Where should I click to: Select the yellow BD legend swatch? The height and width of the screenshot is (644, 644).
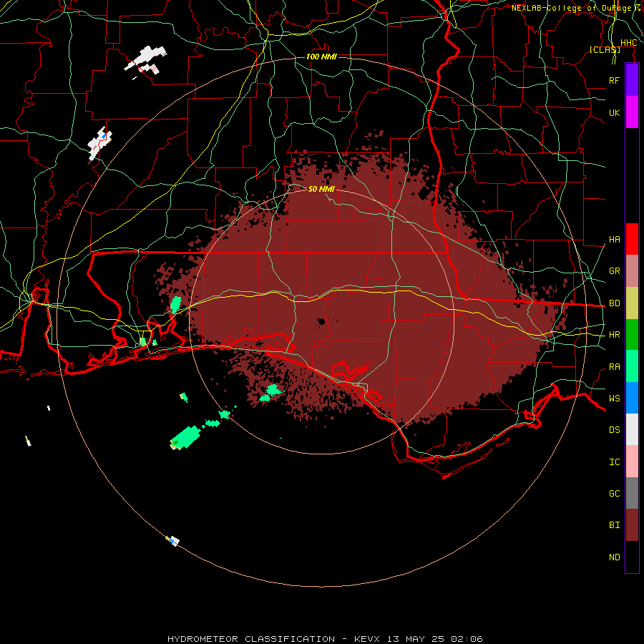tap(632, 303)
